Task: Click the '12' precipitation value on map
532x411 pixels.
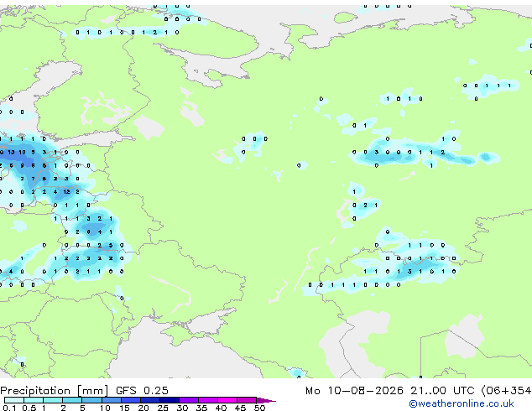Action: (x=66, y=191)
